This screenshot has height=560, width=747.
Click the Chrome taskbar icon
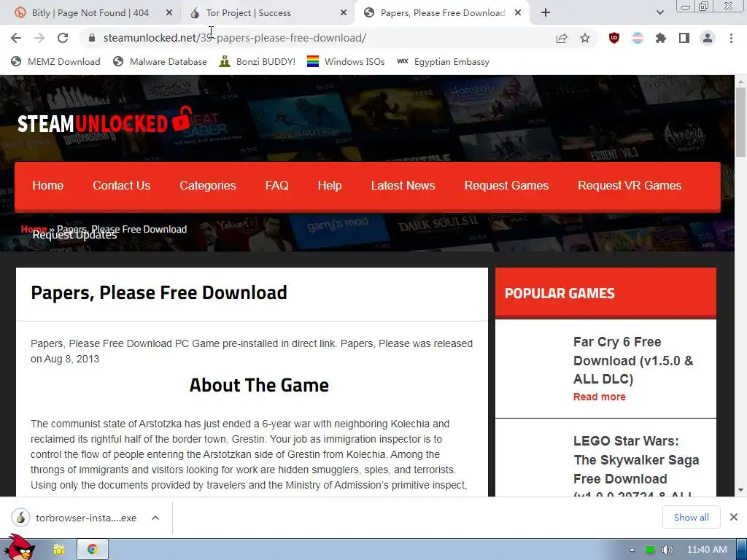(93, 550)
